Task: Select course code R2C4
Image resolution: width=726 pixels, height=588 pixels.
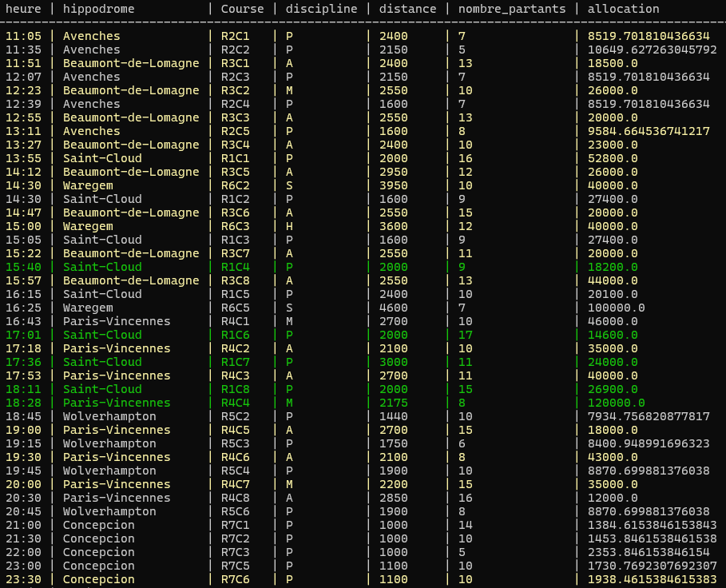Action: [235, 104]
